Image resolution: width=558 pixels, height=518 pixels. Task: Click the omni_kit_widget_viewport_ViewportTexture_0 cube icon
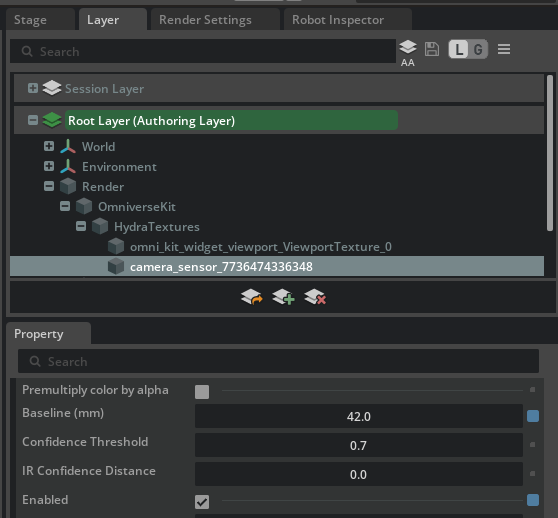(116, 246)
